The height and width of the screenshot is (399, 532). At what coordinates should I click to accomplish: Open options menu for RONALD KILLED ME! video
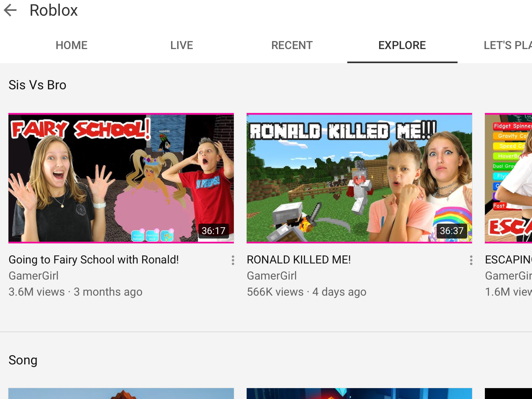point(471,260)
